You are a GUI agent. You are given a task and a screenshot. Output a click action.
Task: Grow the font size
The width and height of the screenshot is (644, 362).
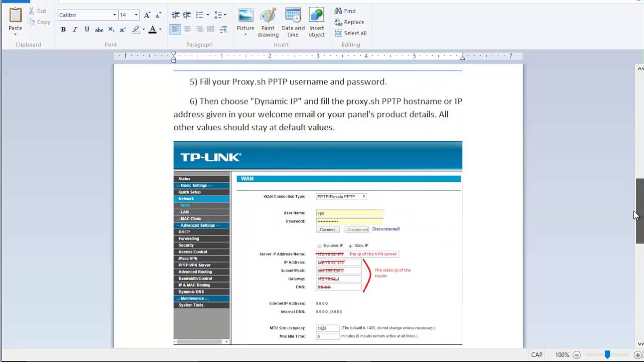pyautogui.click(x=147, y=15)
